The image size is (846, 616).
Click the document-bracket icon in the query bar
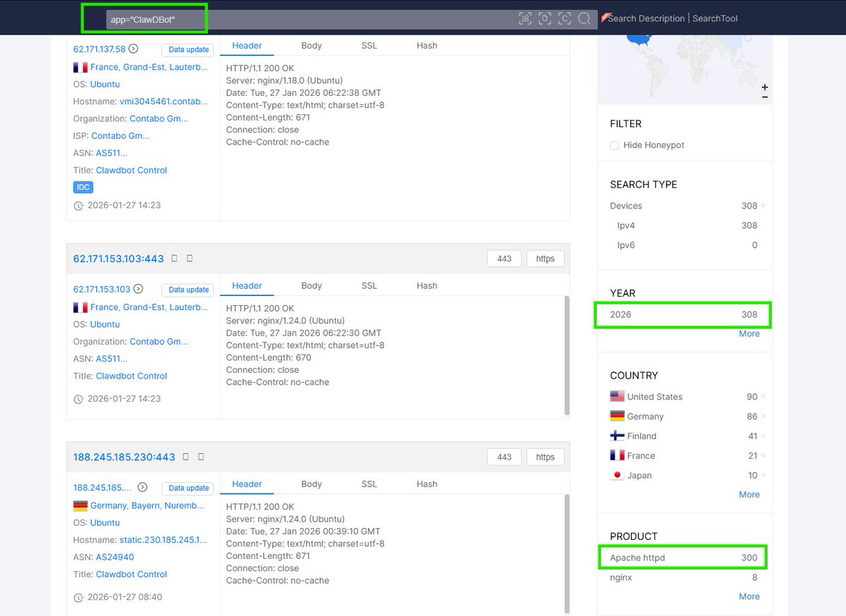point(545,19)
